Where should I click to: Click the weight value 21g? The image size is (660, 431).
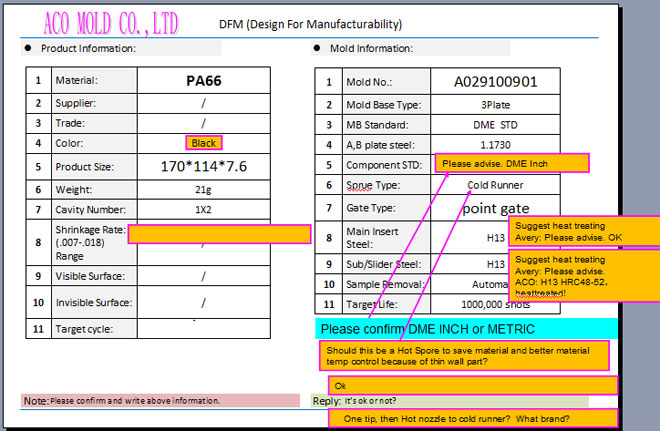pyautogui.click(x=203, y=190)
